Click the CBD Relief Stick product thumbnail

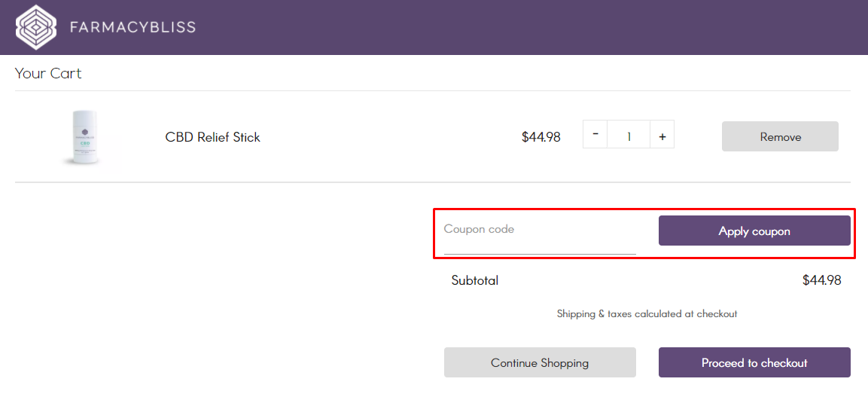click(84, 137)
